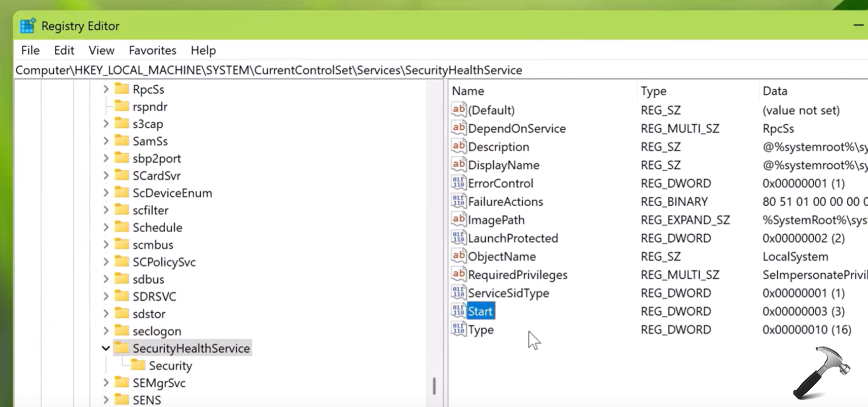Collapse the SecurityHealthService tree node
Viewport: 868px width, 407px height.
click(105, 348)
